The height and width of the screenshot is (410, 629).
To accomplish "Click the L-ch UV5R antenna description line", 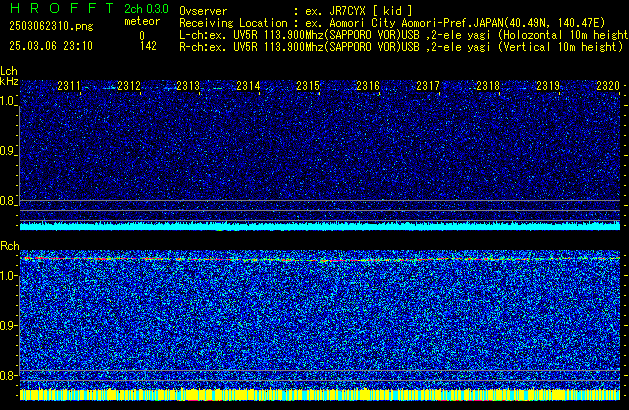I will 404,35.
